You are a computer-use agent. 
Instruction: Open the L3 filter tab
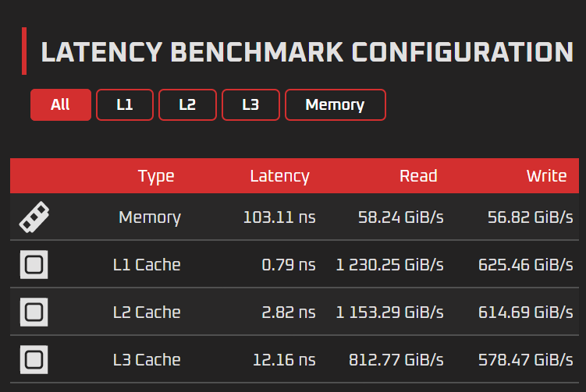[x=250, y=105]
